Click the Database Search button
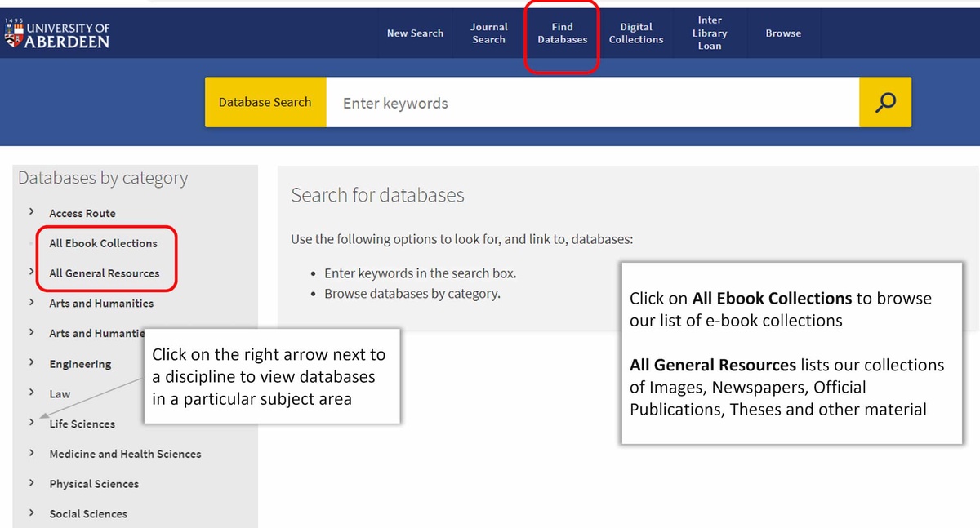The image size is (980, 528). 265,102
